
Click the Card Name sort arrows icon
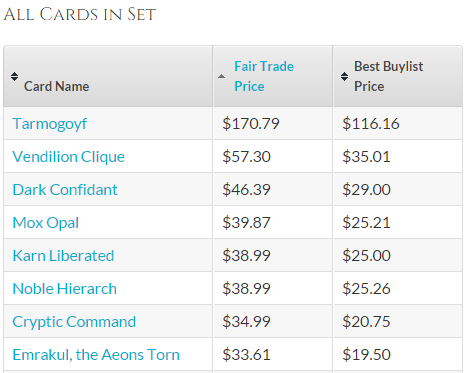14,76
